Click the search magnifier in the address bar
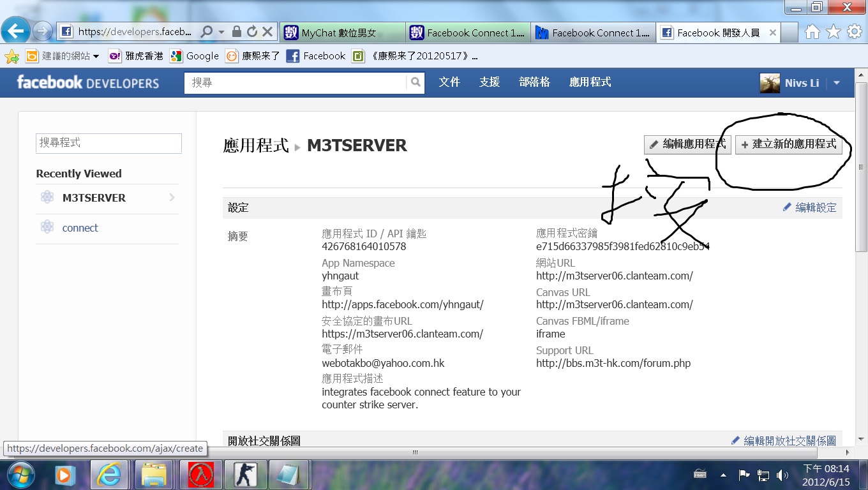868x490 pixels. (x=207, y=31)
